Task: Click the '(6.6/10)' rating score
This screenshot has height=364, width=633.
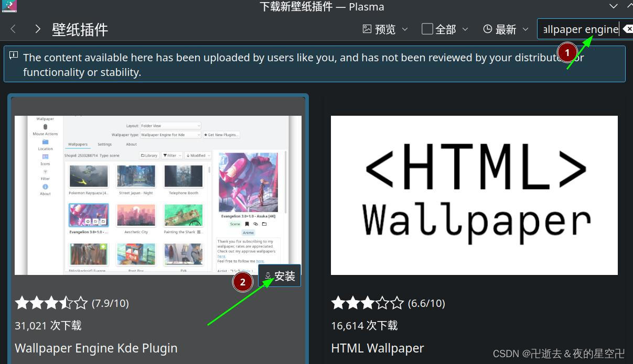Action: pyautogui.click(x=426, y=303)
